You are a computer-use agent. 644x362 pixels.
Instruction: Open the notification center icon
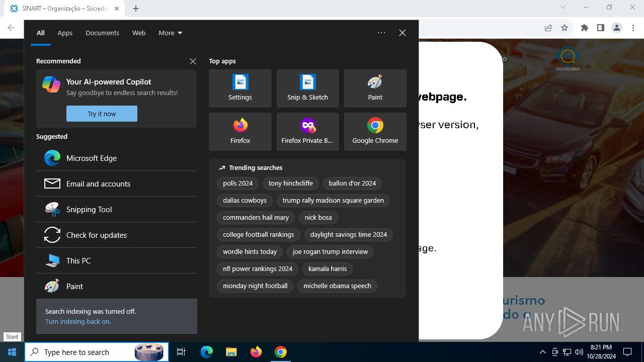click(627, 352)
